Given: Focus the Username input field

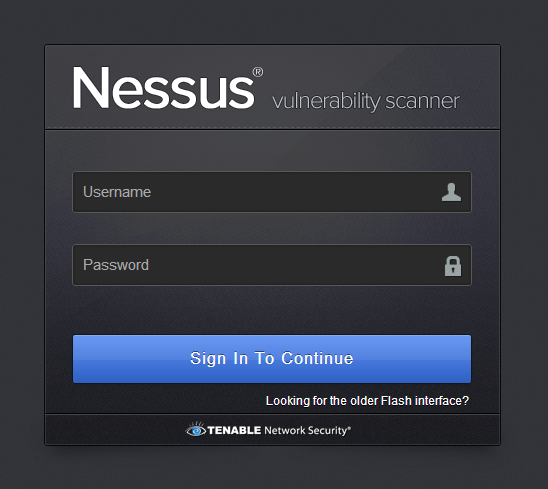Looking at the screenshot, I should tap(272, 192).
